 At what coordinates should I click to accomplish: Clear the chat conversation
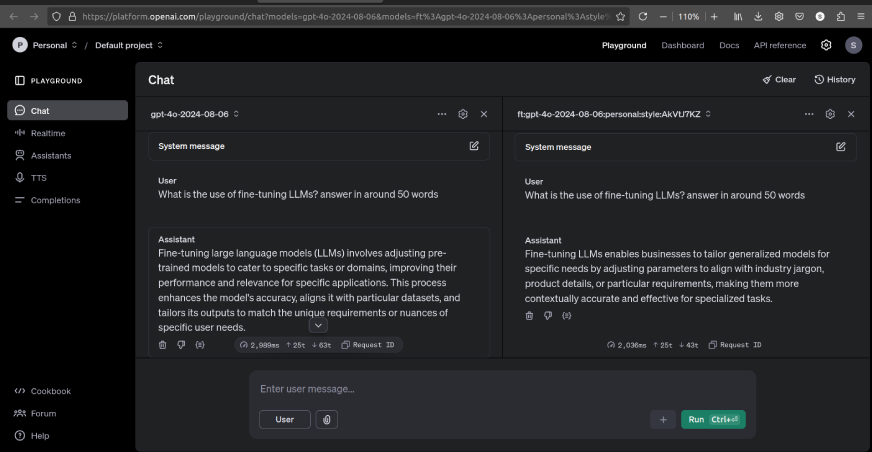click(x=779, y=80)
